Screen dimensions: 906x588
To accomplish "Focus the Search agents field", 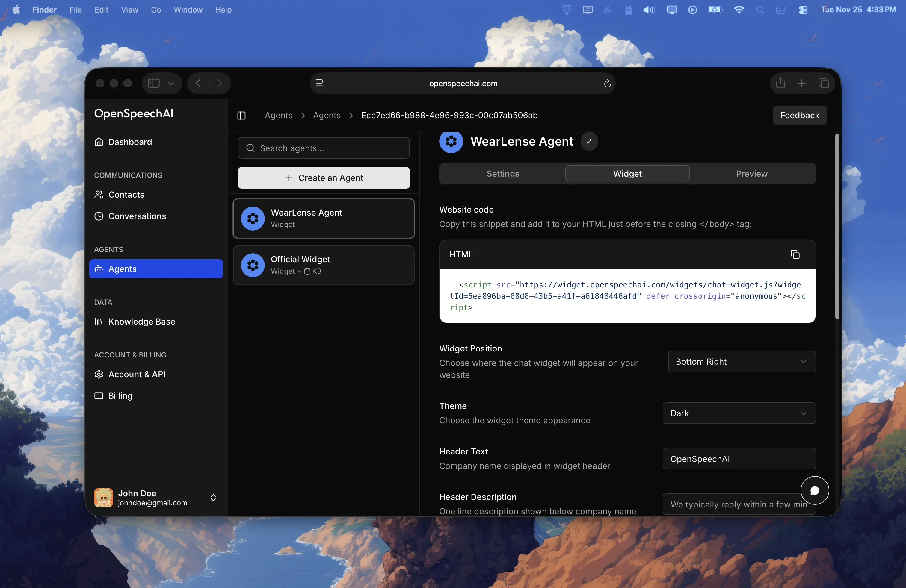I will coord(324,148).
